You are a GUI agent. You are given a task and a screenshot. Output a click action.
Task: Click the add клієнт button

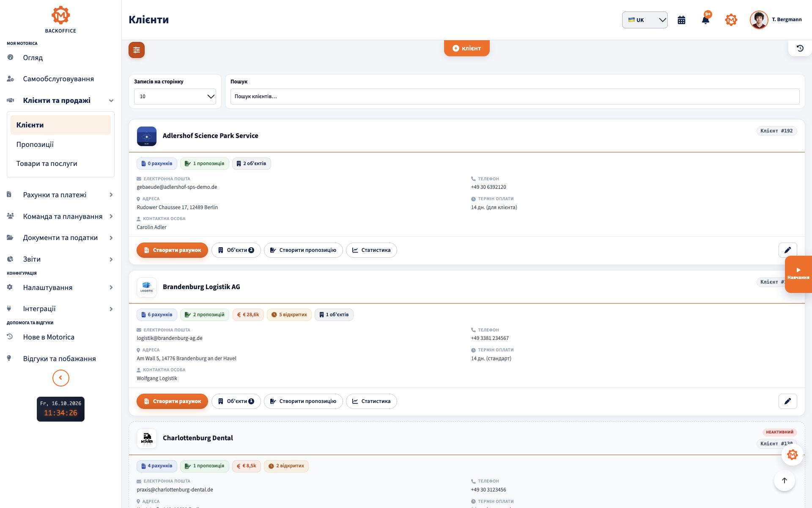pyautogui.click(x=466, y=48)
